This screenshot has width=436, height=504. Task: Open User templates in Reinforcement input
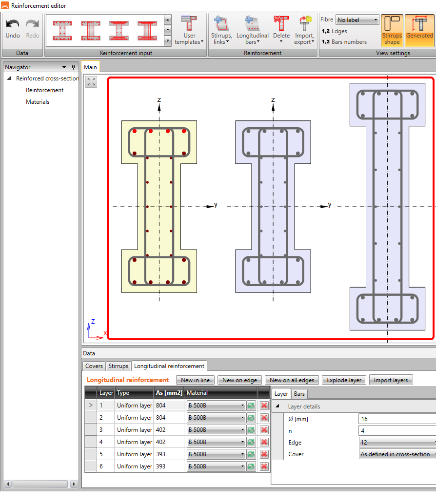tap(189, 30)
